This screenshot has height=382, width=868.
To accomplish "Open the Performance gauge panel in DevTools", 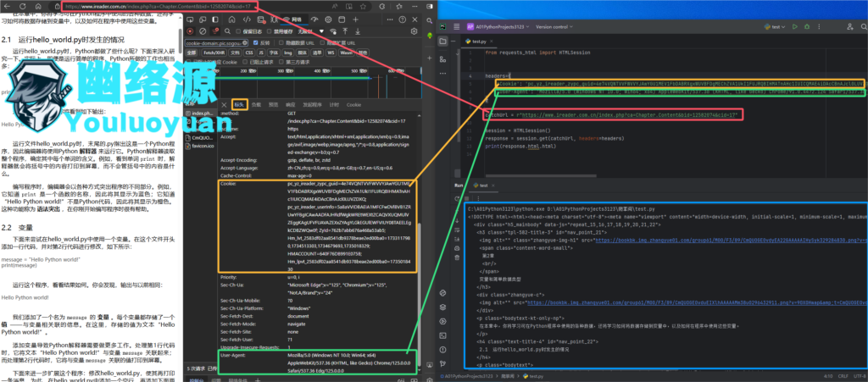I will (314, 19).
